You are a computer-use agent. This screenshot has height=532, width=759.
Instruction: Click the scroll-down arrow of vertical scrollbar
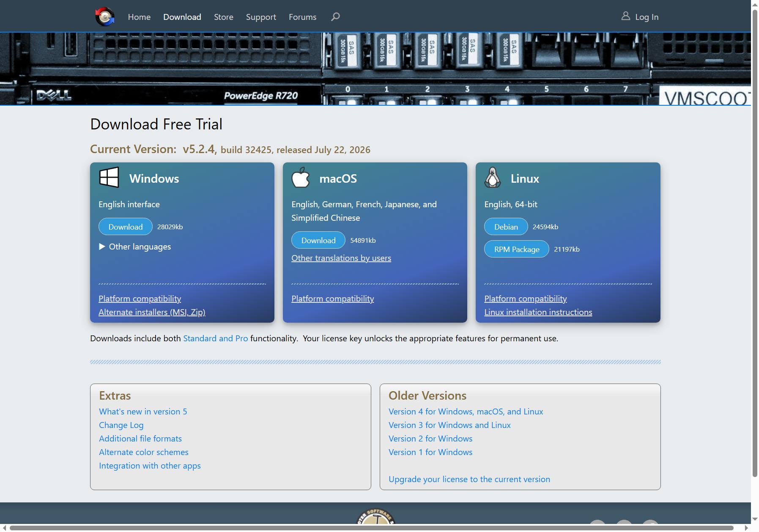click(x=755, y=519)
